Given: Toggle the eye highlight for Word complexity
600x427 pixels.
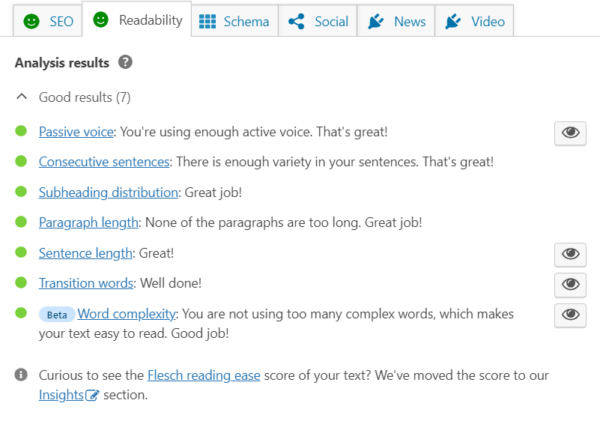Looking at the screenshot, I should pos(570,315).
